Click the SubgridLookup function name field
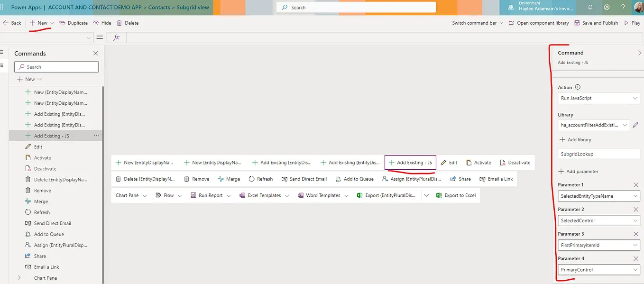The height and width of the screenshot is (284, 644). tap(599, 154)
